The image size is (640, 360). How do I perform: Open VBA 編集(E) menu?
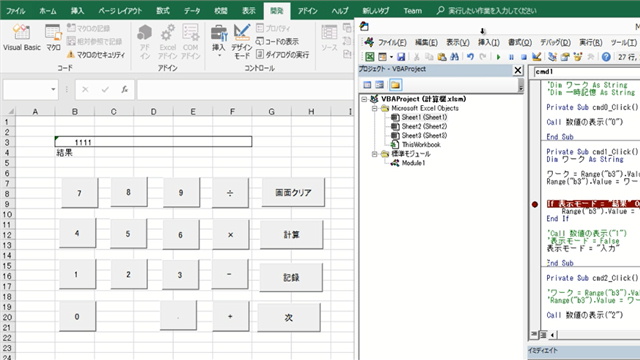(x=426, y=42)
